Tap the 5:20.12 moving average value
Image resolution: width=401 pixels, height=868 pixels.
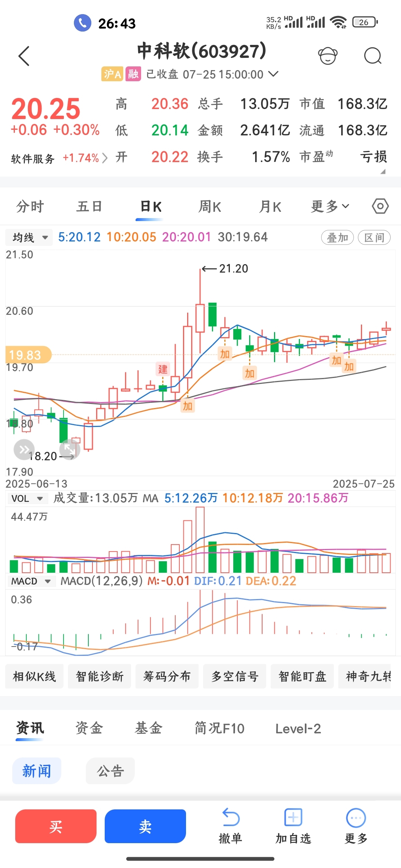[79, 237]
